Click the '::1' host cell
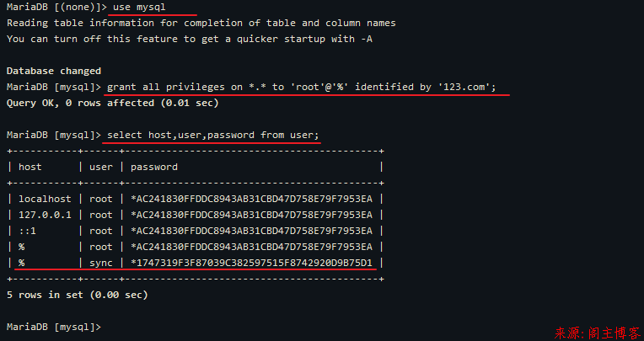 pos(27,231)
